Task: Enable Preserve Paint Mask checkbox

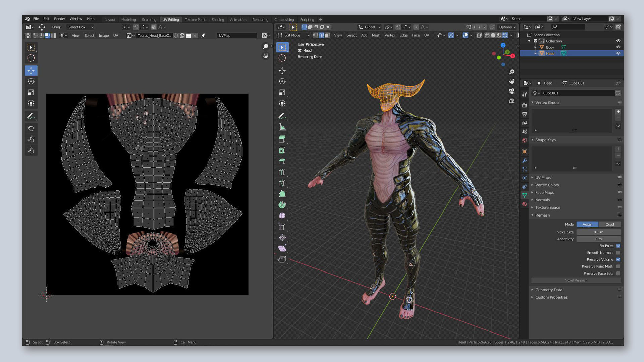Action: pyautogui.click(x=618, y=266)
